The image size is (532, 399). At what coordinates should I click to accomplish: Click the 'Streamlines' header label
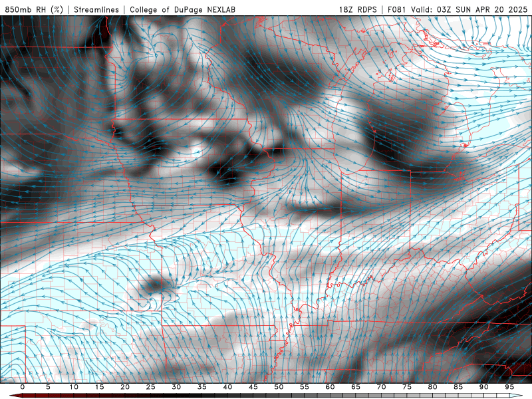[x=96, y=9]
